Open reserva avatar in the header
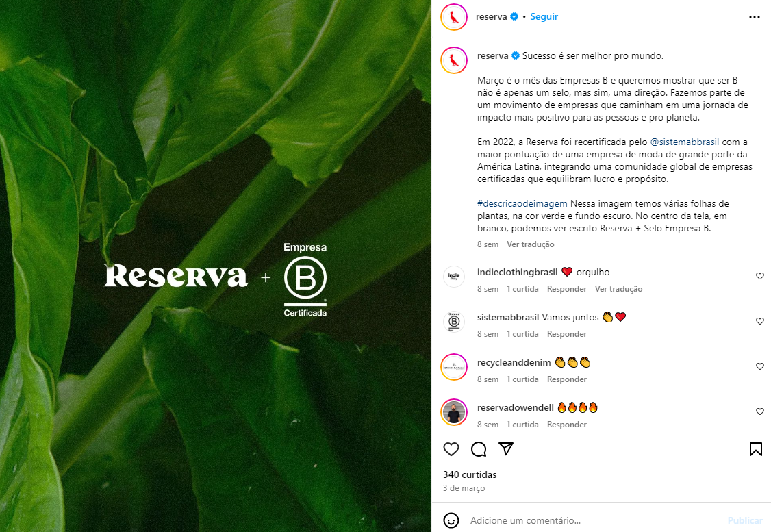 point(454,17)
